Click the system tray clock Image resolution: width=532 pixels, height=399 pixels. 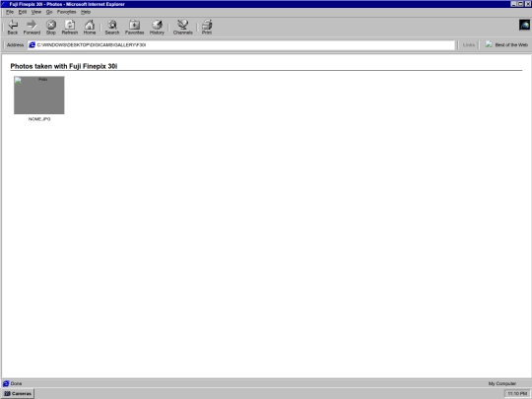(x=517, y=393)
